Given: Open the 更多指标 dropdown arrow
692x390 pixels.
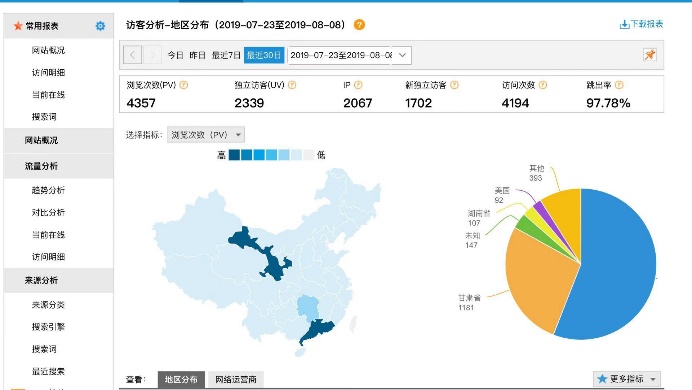Looking at the screenshot, I should click(x=653, y=379).
